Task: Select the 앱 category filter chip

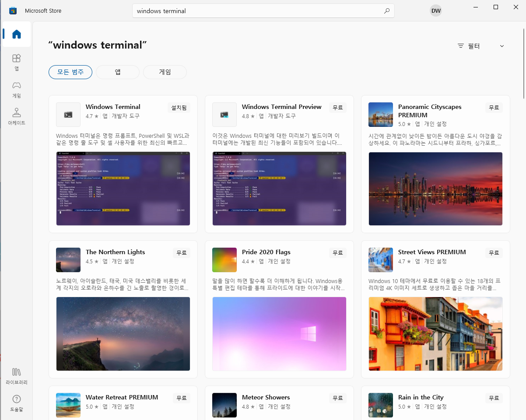Action: 118,72
